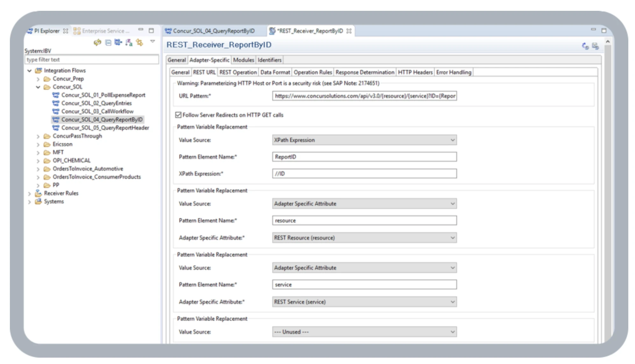Screen dimensions: 635x364
Task: Click the first editor toolbar icon near title
Action: tap(585, 46)
